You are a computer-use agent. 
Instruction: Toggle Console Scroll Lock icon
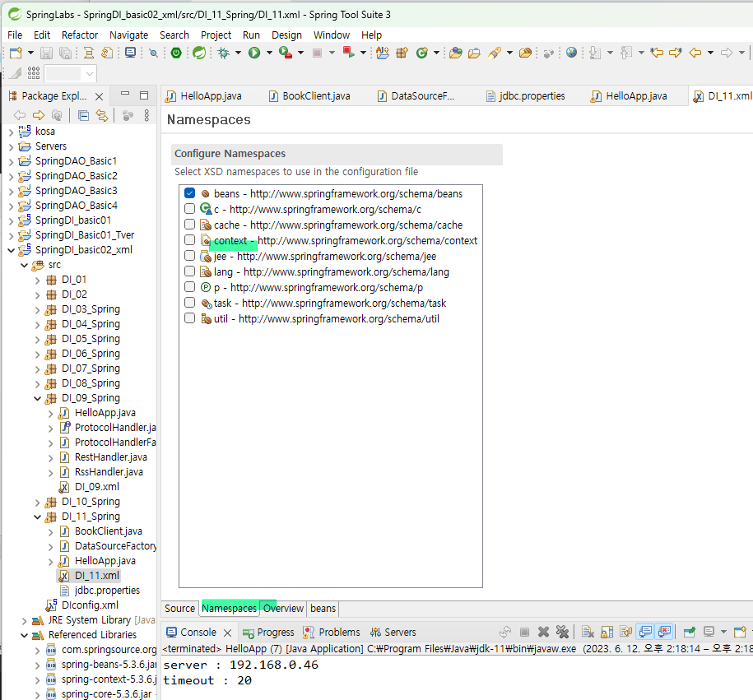click(607, 632)
